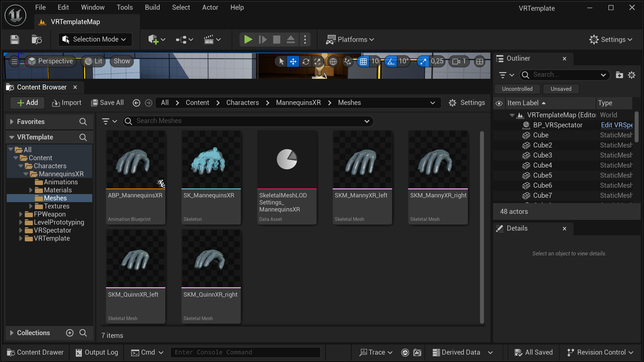This screenshot has height=362, width=644.
Task: Select the SKM_QuinnXR_left asset thumbnail
Action: [x=136, y=258]
